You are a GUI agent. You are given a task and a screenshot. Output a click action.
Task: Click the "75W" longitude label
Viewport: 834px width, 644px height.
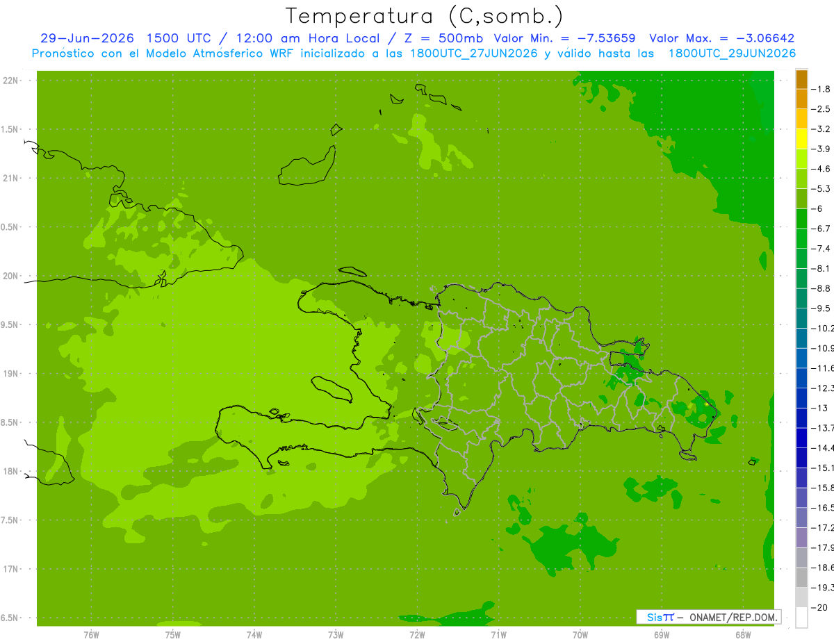coord(173,634)
